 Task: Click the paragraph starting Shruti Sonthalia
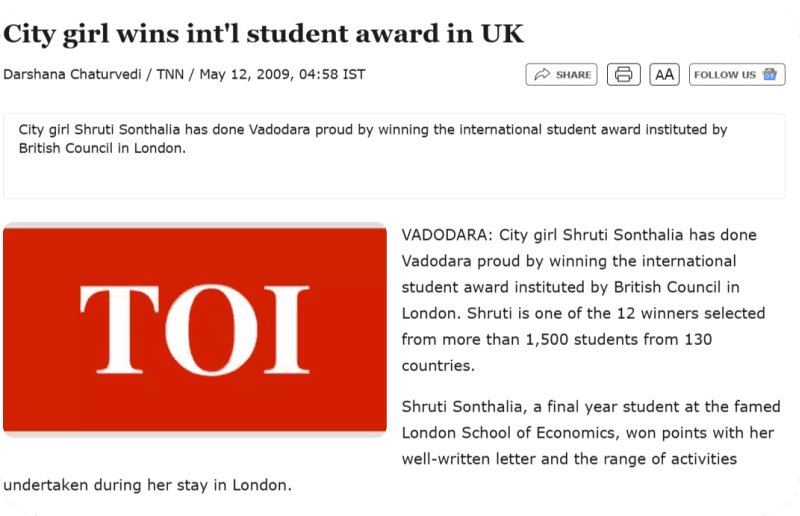pyautogui.click(x=591, y=433)
